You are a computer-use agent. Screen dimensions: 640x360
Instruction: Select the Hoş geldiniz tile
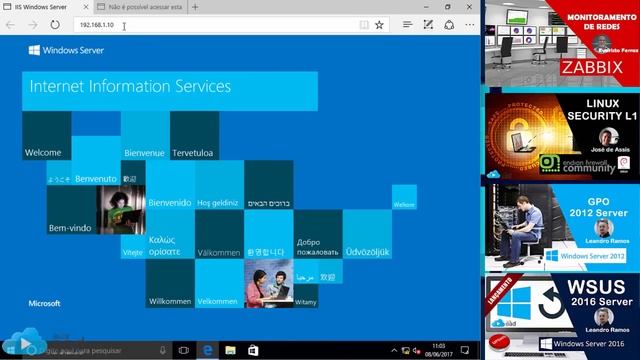point(219,185)
